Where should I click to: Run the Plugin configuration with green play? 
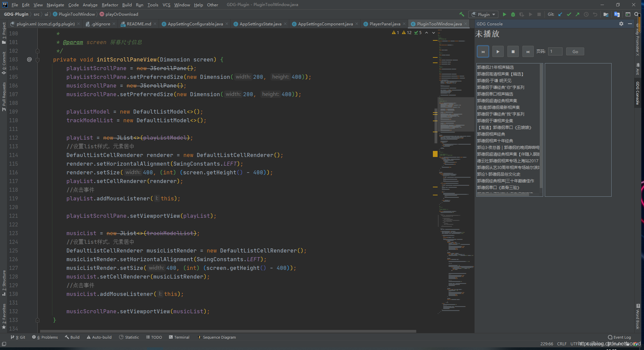point(504,14)
